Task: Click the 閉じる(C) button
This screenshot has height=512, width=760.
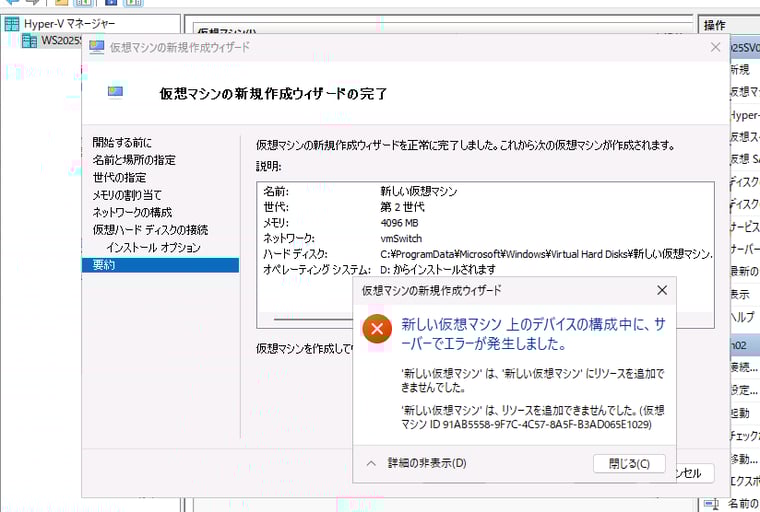Action: click(x=629, y=464)
